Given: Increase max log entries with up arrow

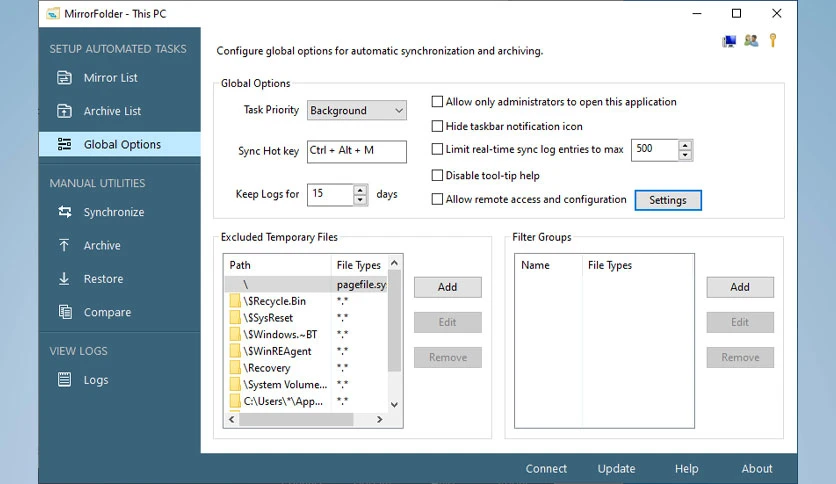Looking at the screenshot, I should (685, 145).
